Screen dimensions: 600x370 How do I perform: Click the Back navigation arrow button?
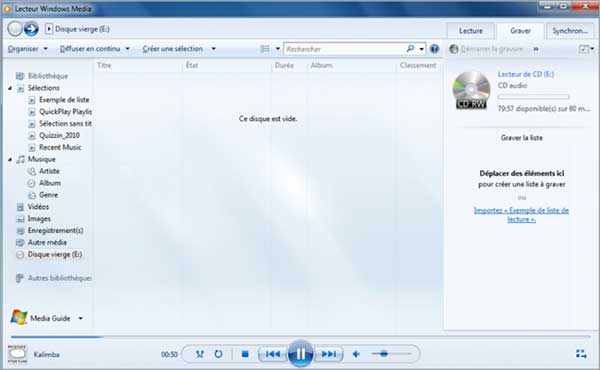click(15, 29)
